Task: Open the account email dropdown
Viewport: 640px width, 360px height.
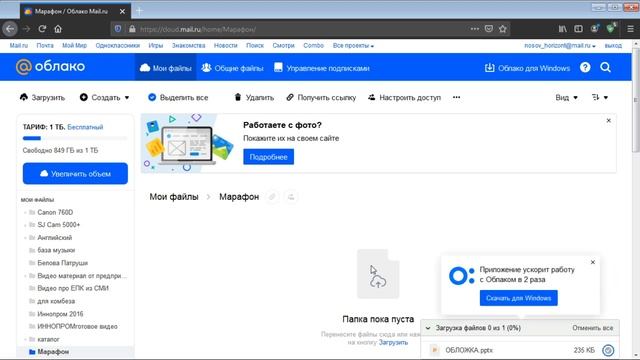Action: click(x=560, y=46)
